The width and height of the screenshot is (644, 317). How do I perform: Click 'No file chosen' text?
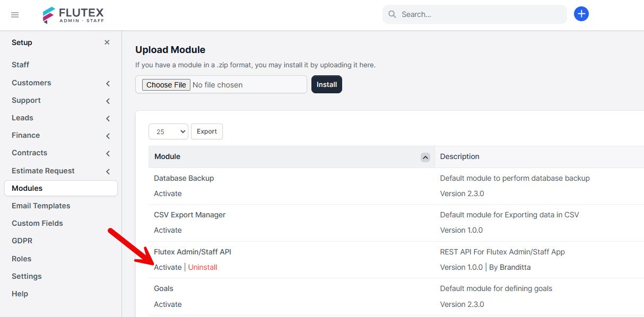tap(217, 85)
